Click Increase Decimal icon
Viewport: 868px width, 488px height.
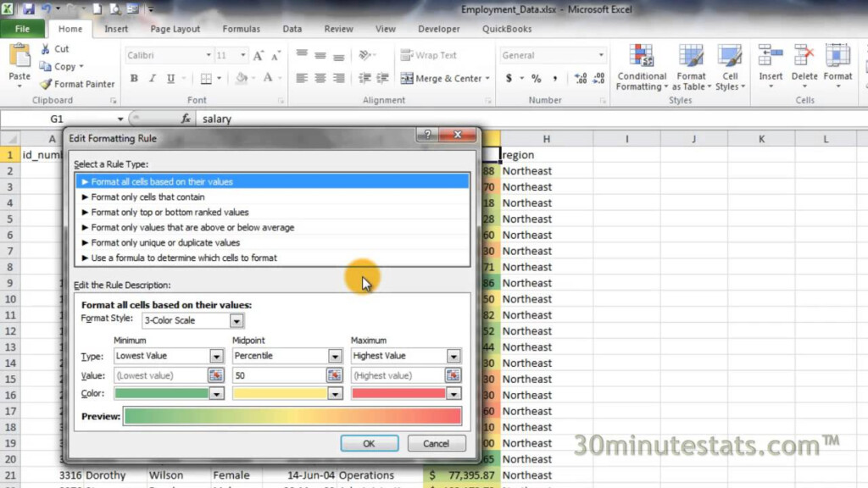580,79
